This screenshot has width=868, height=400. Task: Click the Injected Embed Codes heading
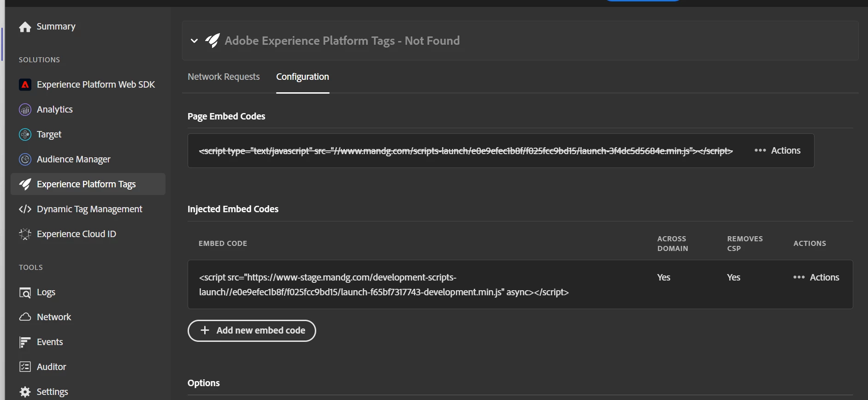tap(233, 209)
